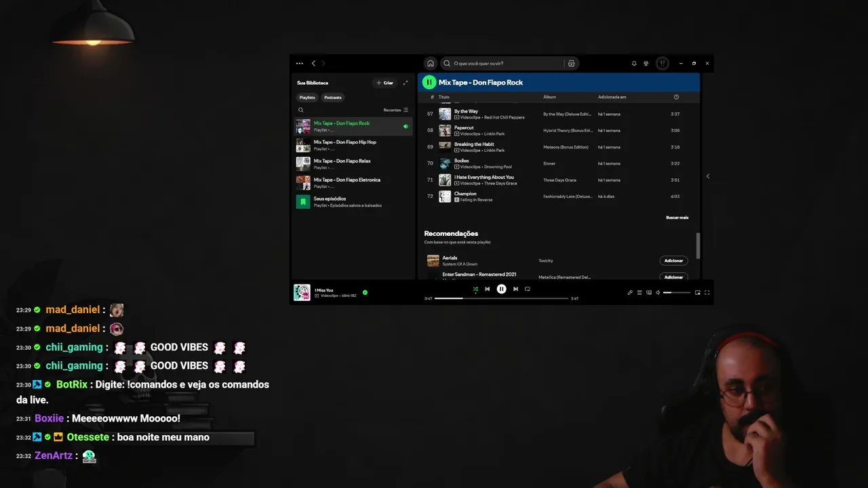Select the Champion track by Falling In Reverse
The width and height of the screenshot is (868, 488).
[558, 197]
